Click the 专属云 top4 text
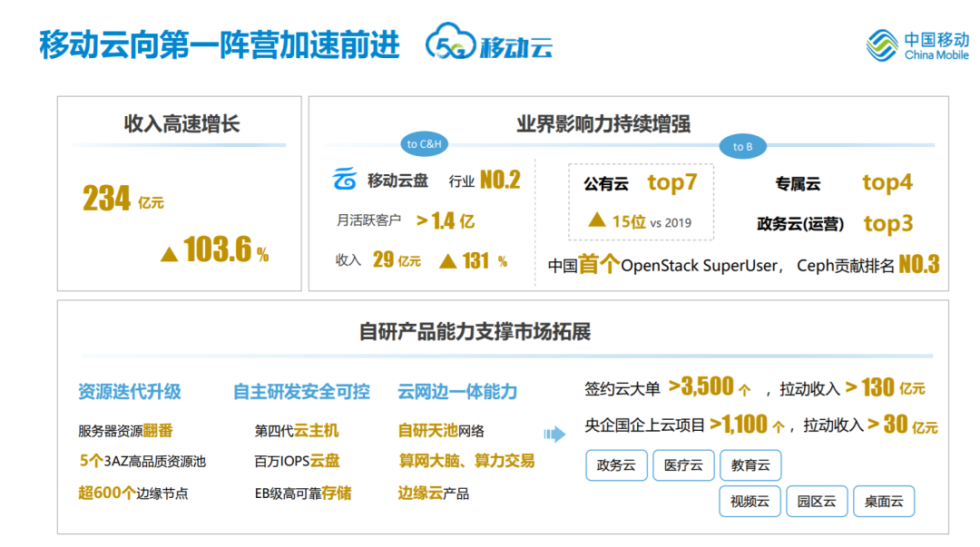Image resolution: width=980 pixels, height=547 pixels. (844, 183)
